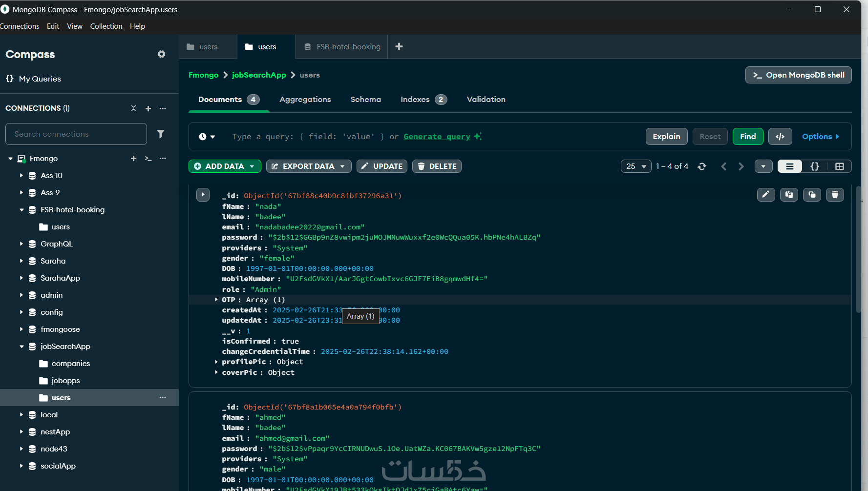868x491 pixels.
Task: Focus the Search connections field
Action: [76, 134]
